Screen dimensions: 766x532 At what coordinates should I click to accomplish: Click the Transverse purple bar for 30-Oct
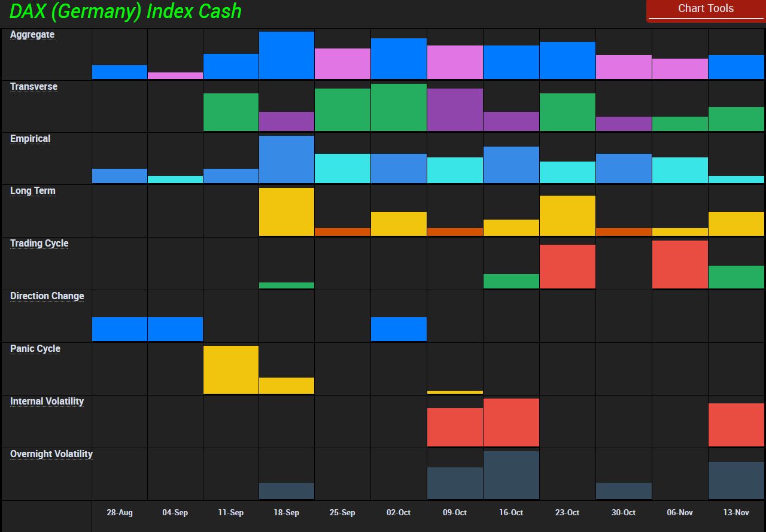pos(624,124)
